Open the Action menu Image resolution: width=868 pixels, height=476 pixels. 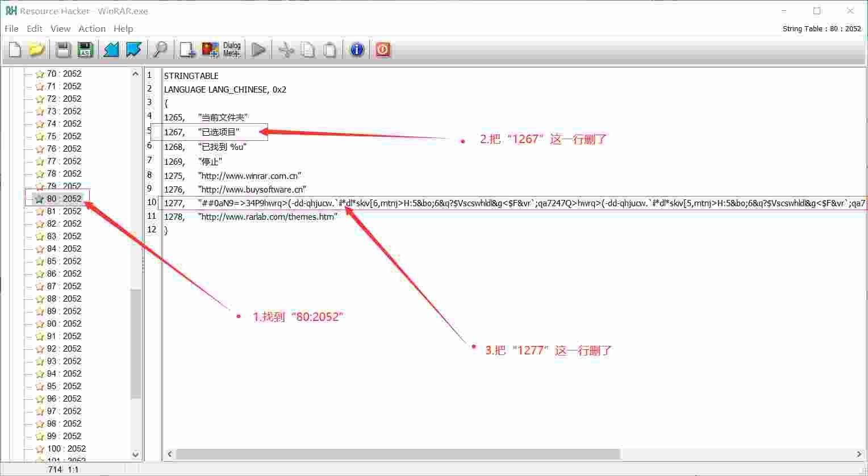pos(92,28)
